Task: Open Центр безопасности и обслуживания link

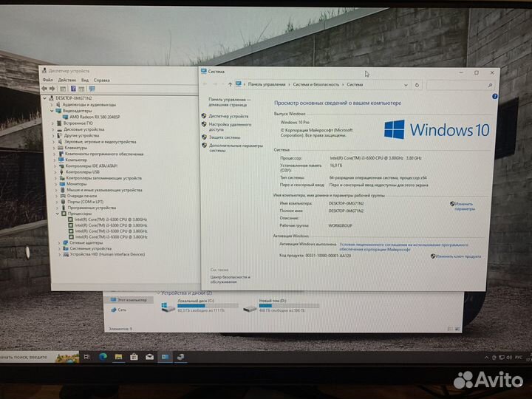Action: tap(230, 279)
